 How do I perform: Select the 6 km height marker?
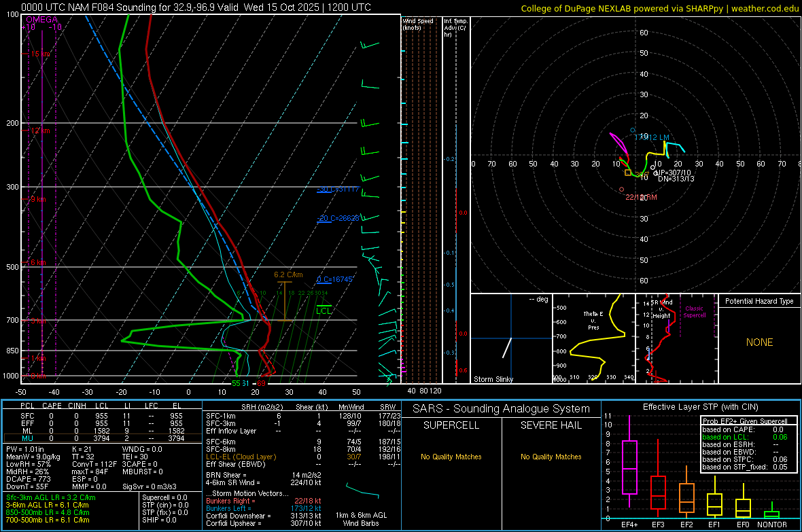tap(38, 262)
